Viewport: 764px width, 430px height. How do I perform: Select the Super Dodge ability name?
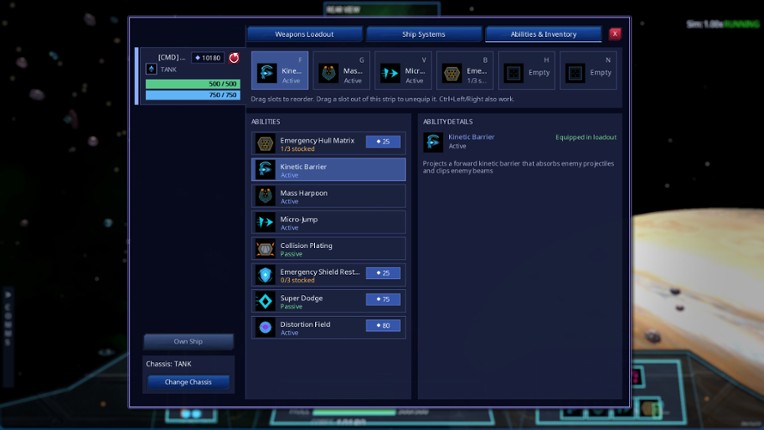click(x=301, y=298)
